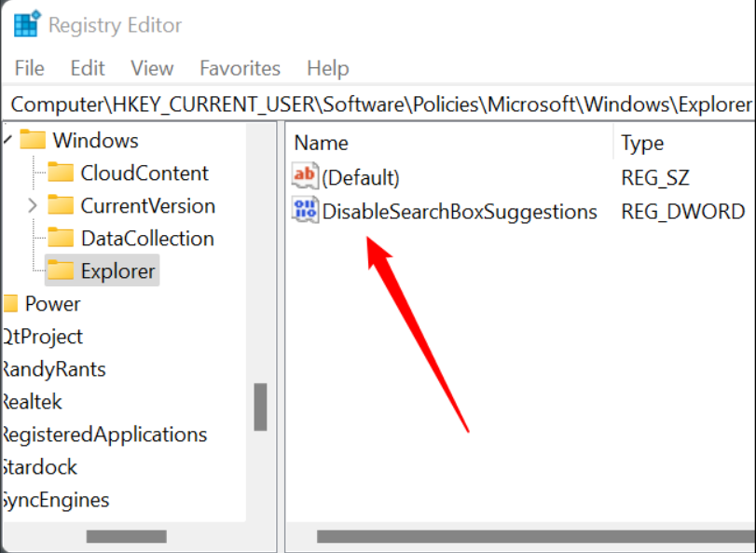Select the DisableSearchBoxSuggestions value name

[x=460, y=212]
